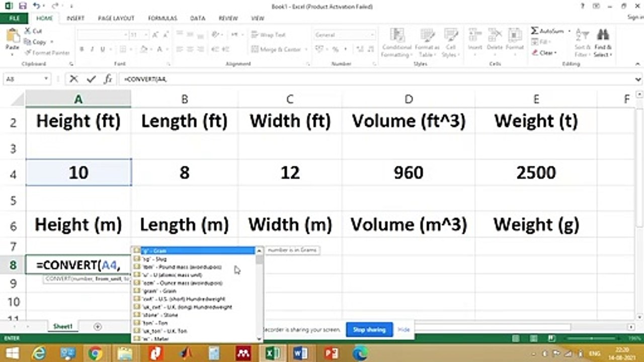
Task: Click the Hide link on sharing bar
Action: [x=404, y=330]
